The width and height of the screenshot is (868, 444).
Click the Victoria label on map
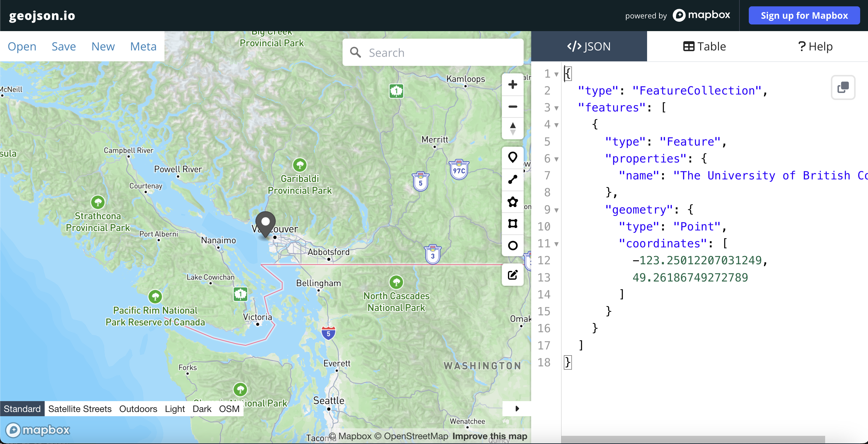point(257,317)
